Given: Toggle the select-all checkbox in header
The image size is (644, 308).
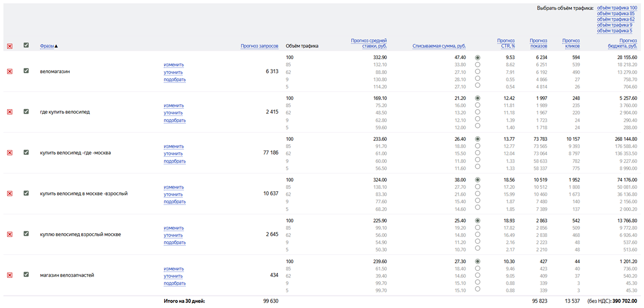Looking at the screenshot, I should click(x=26, y=45).
